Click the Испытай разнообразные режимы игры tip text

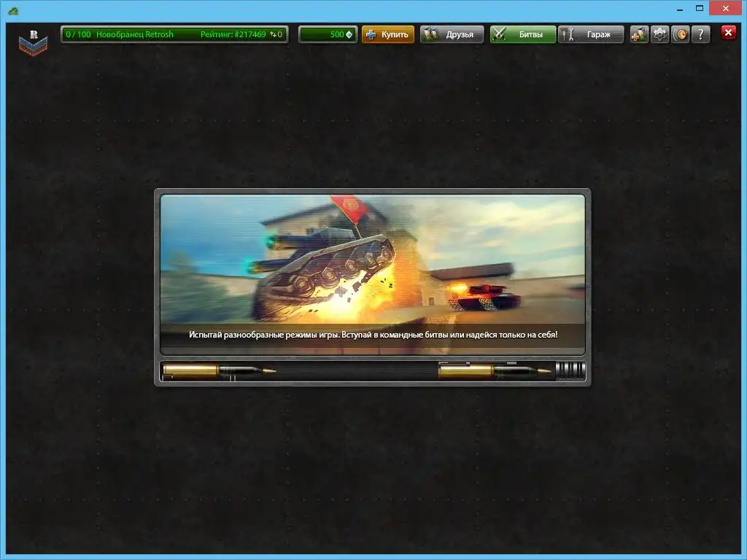click(x=373, y=335)
